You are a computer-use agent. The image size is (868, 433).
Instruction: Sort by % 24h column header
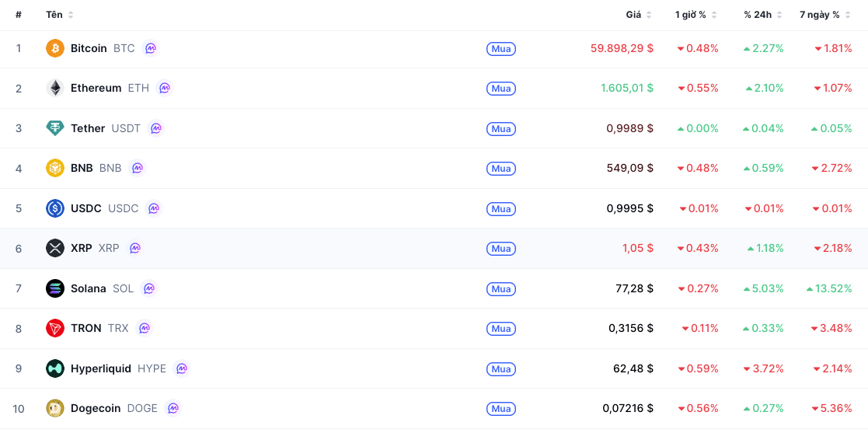[x=762, y=15]
